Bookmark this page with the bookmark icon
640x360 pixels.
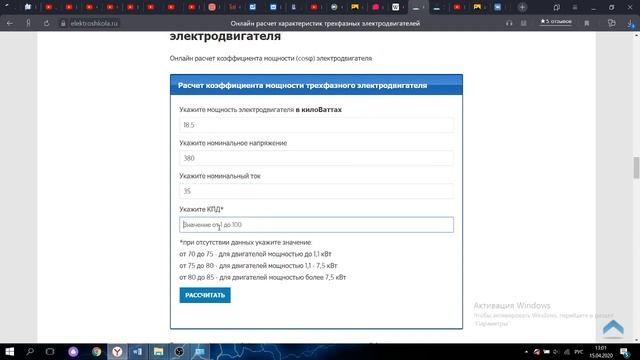(x=587, y=23)
